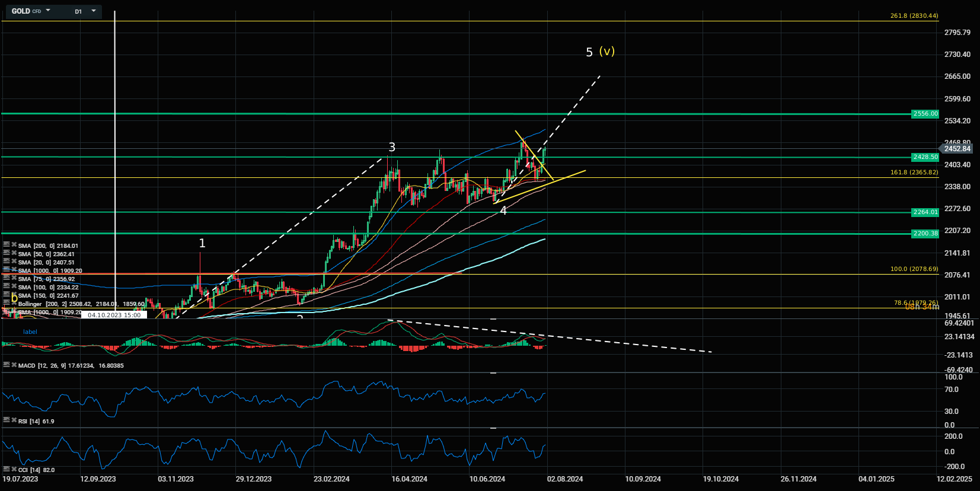Open the D1 timeframe dropdown
980x491 pixels.
[93, 11]
